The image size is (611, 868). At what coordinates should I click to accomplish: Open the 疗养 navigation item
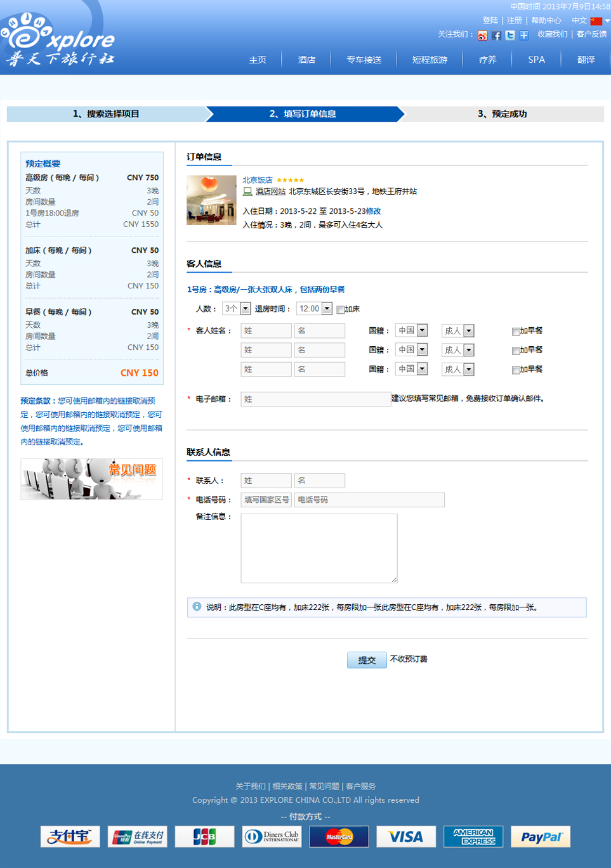(488, 60)
